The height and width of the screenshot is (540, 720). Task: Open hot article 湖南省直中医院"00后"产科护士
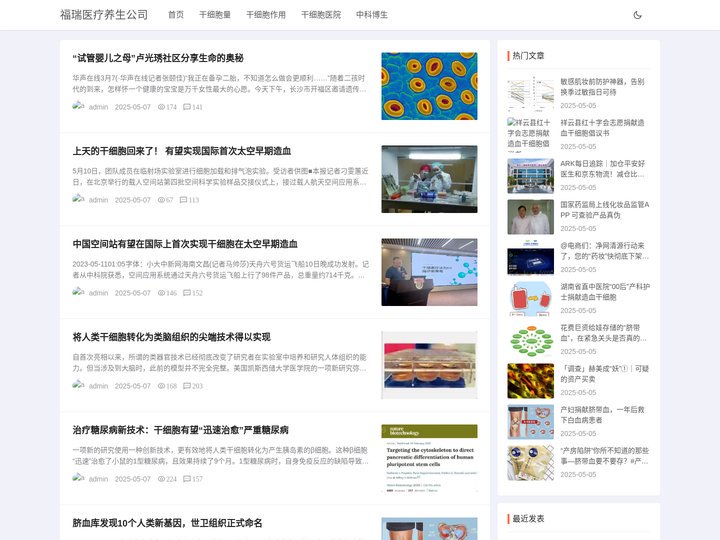pos(605,292)
